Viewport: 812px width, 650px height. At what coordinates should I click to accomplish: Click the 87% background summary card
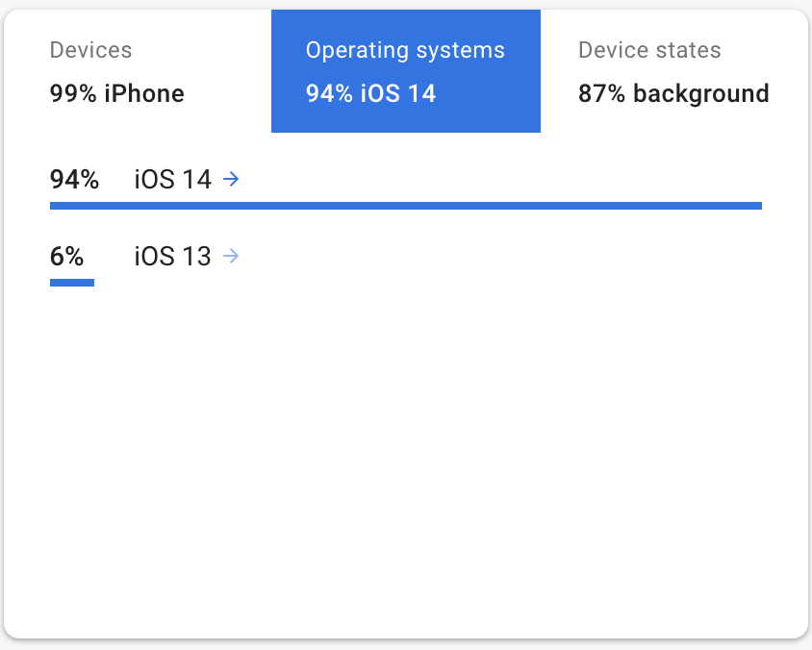pos(673,93)
